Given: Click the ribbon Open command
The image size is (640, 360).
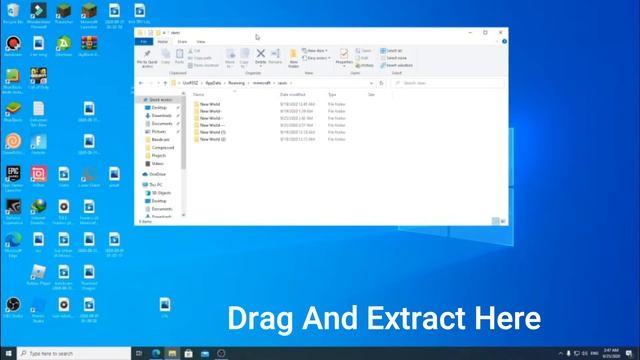Looking at the screenshot, I should (363, 51).
